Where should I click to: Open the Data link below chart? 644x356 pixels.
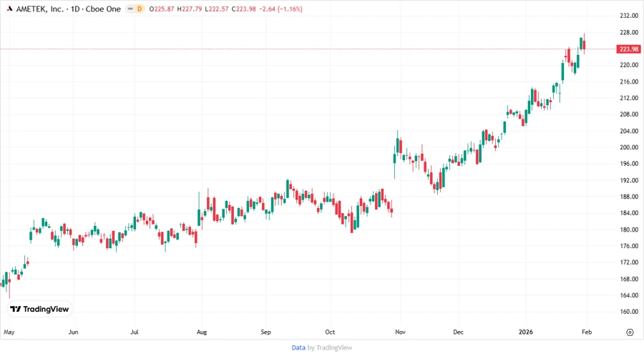(298, 347)
